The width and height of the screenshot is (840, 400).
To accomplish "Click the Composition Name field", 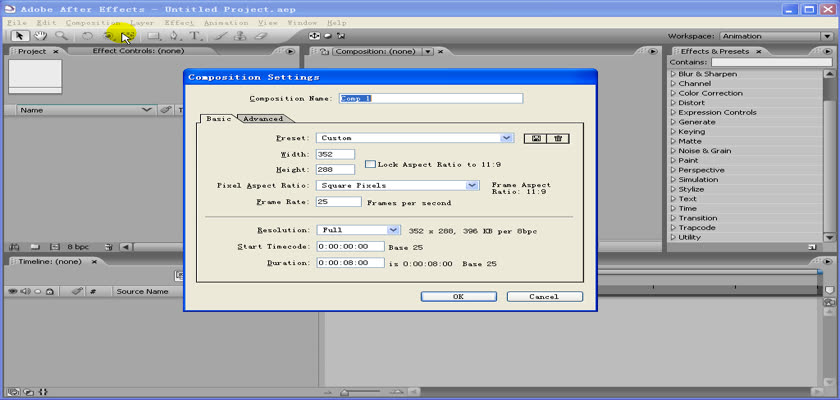I will point(431,99).
